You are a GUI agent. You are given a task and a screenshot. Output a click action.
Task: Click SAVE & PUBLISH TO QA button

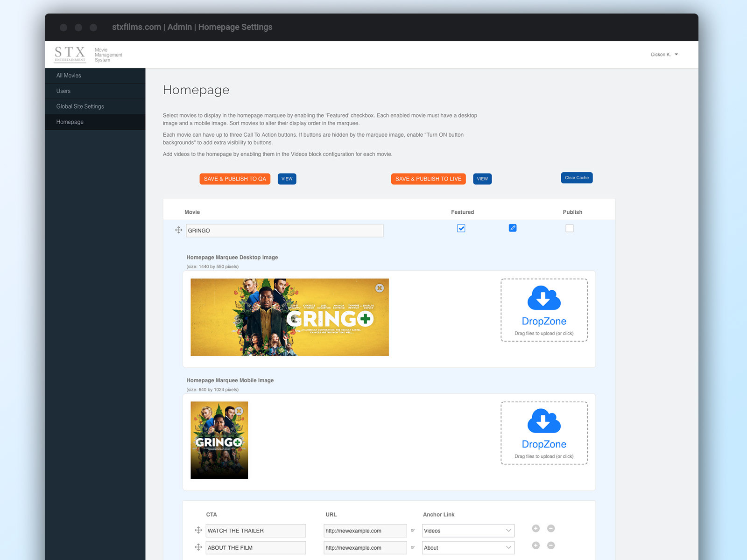pyautogui.click(x=235, y=179)
